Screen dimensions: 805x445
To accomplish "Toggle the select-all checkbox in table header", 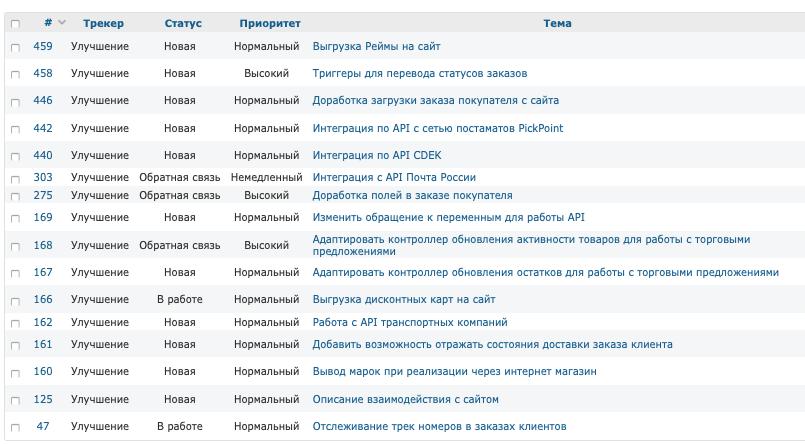I will (15, 23).
